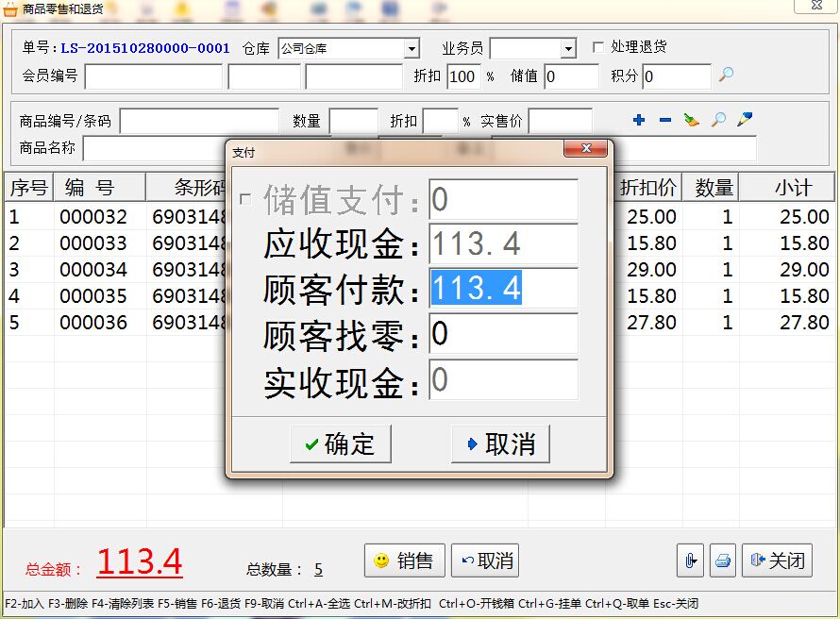
Task: Click the 小计 column header
Action: (x=787, y=188)
